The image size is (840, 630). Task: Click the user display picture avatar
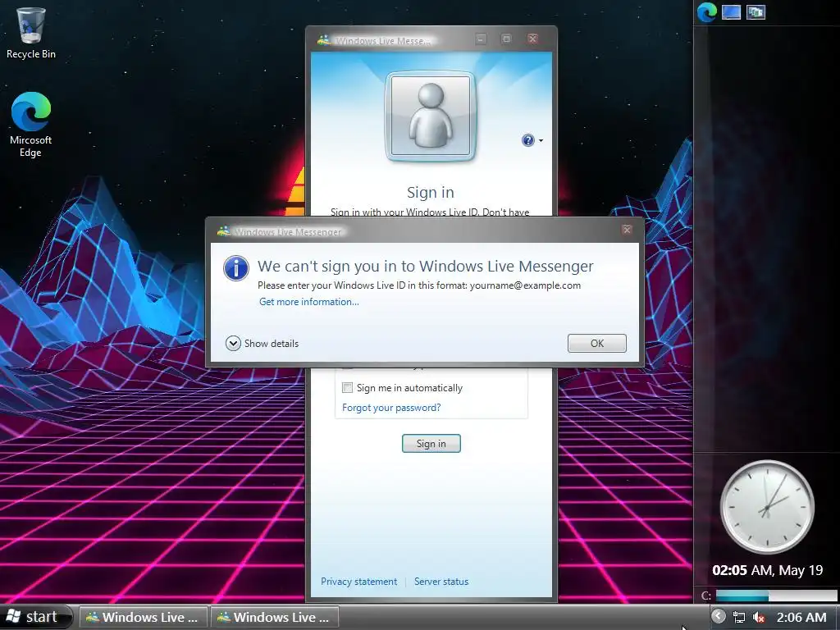click(431, 116)
